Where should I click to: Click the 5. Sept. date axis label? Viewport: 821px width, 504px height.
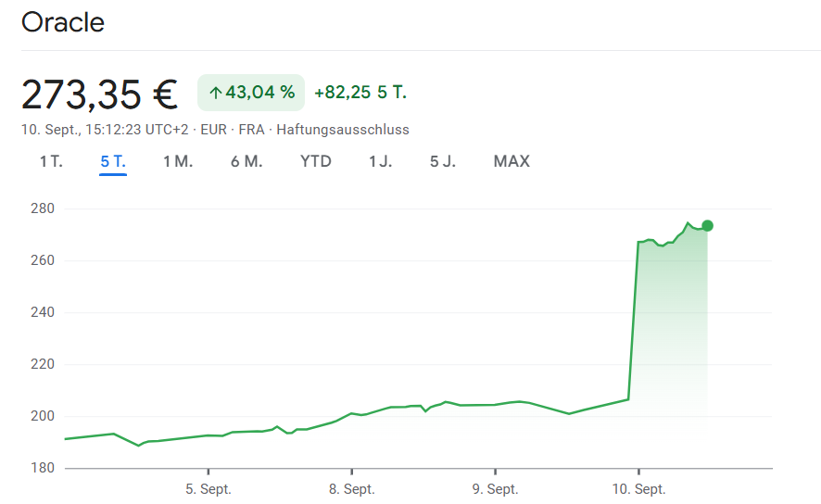coord(208,488)
